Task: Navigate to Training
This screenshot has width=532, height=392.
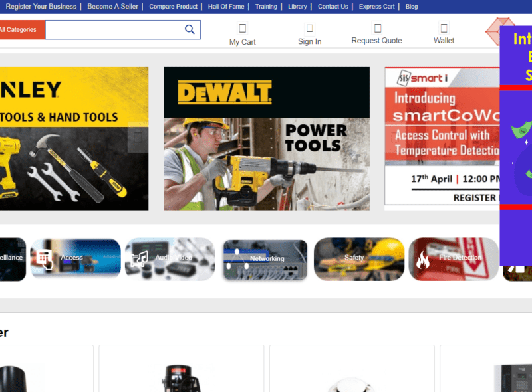Action: point(266,7)
